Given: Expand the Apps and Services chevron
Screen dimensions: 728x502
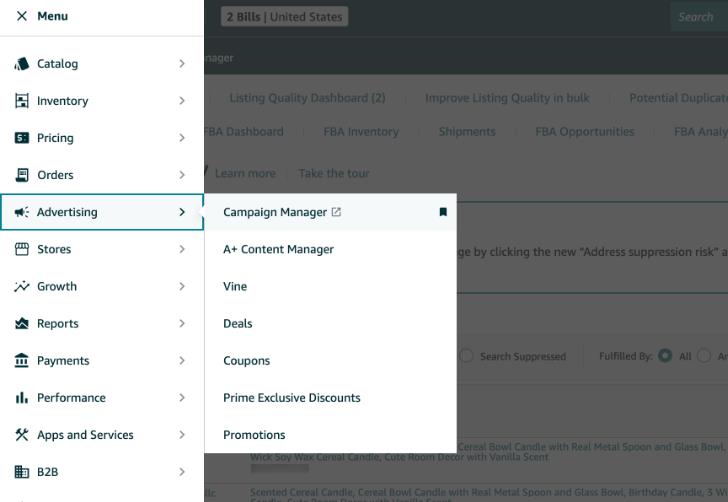Looking at the screenshot, I should (x=182, y=435).
